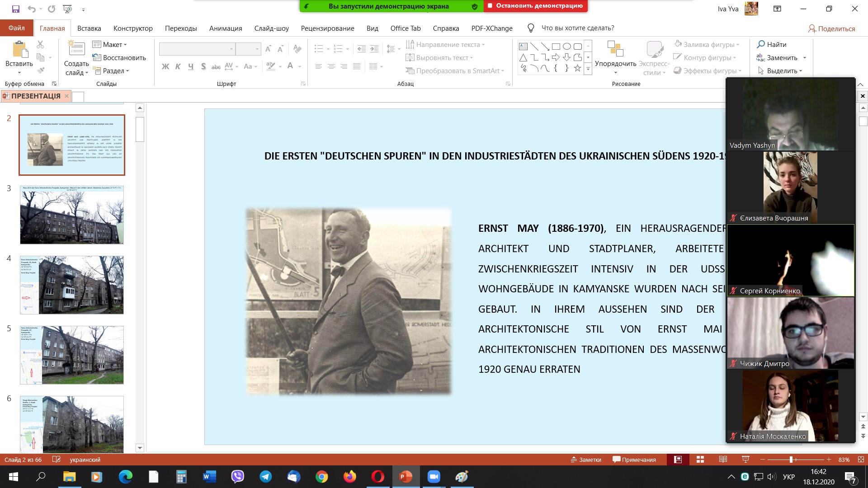This screenshot has height=488, width=868.
Task: Open the Макет layout dropdown
Action: pyautogui.click(x=109, y=44)
